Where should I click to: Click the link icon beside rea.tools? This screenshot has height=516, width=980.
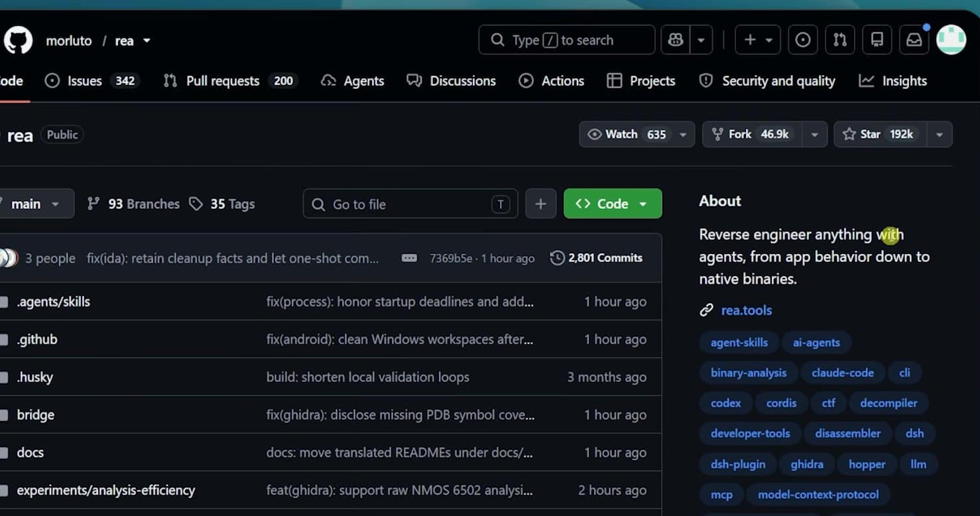(706, 310)
